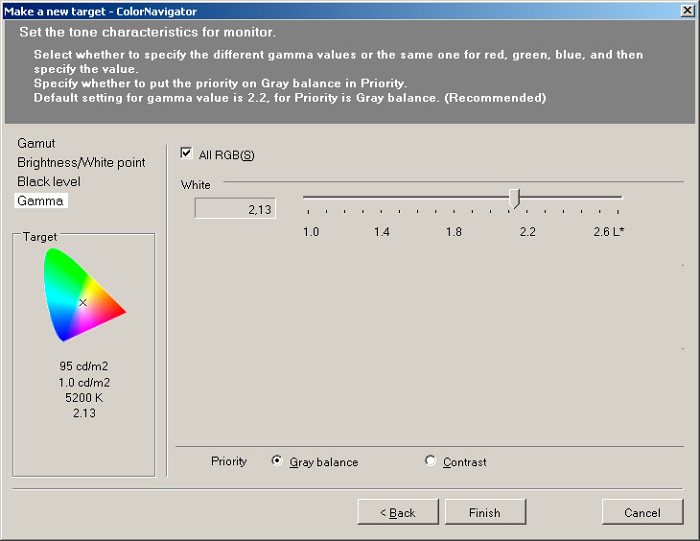This screenshot has width=700, height=541.
Task: Click the 1.4 position on gamma slider
Action: (x=381, y=198)
